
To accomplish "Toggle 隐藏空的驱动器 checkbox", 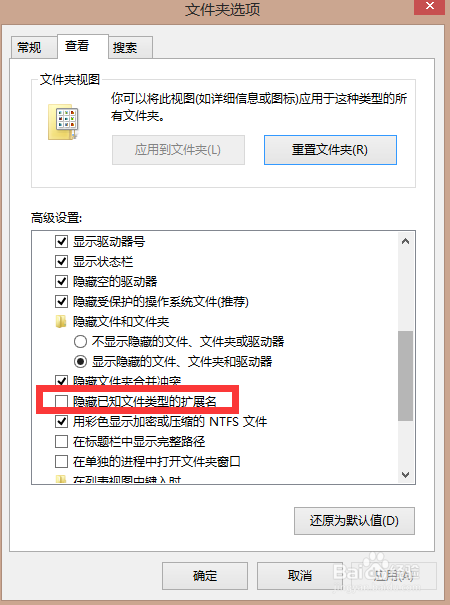I will coord(62,281).
